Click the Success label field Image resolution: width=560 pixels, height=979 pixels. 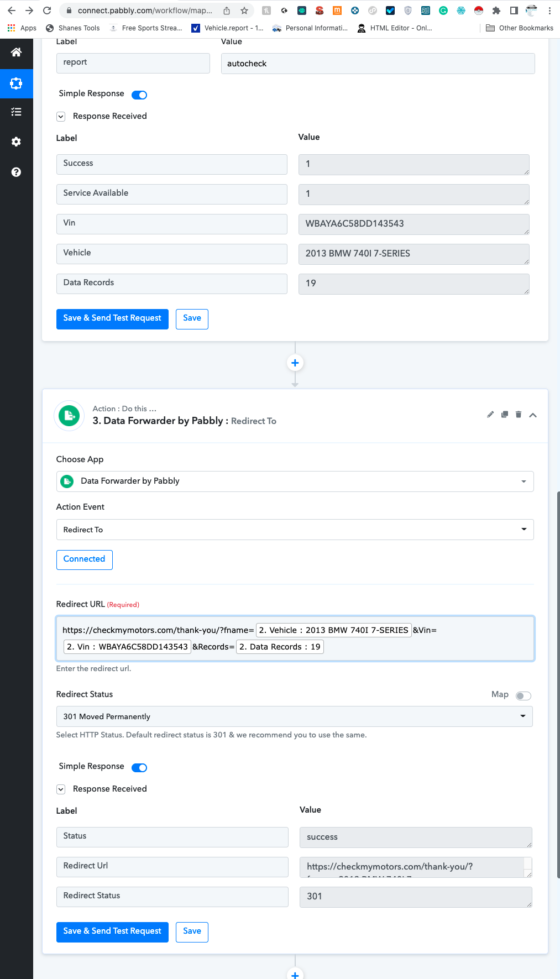tap(172, 164)
